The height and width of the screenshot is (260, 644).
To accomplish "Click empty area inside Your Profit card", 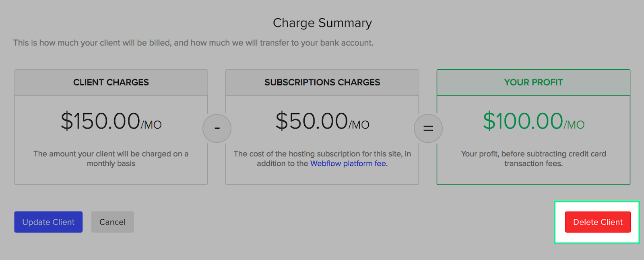I will coord(533,177).
